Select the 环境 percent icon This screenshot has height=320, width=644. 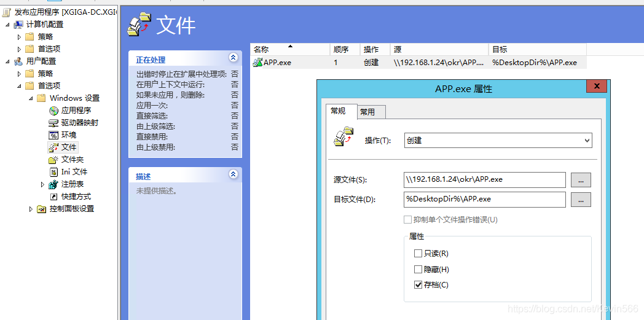54,135
